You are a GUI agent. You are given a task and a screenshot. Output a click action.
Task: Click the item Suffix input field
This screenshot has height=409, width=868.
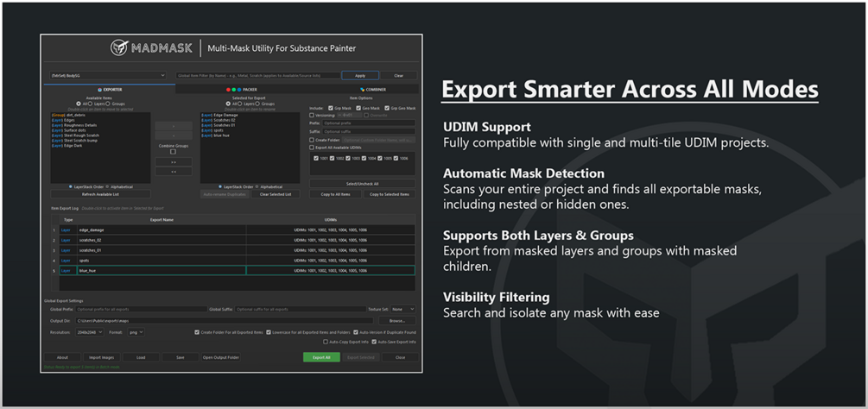coord(369,131)
